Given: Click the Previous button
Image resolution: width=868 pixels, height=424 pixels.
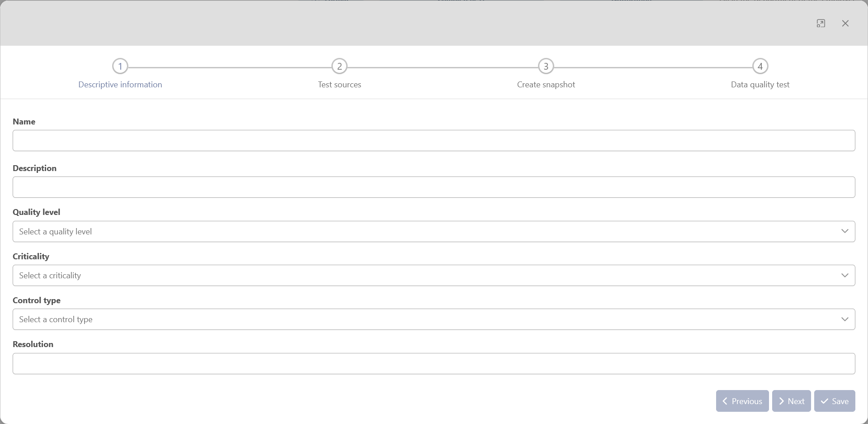Looking at the screenshot, I should click(x=742, y=401).
